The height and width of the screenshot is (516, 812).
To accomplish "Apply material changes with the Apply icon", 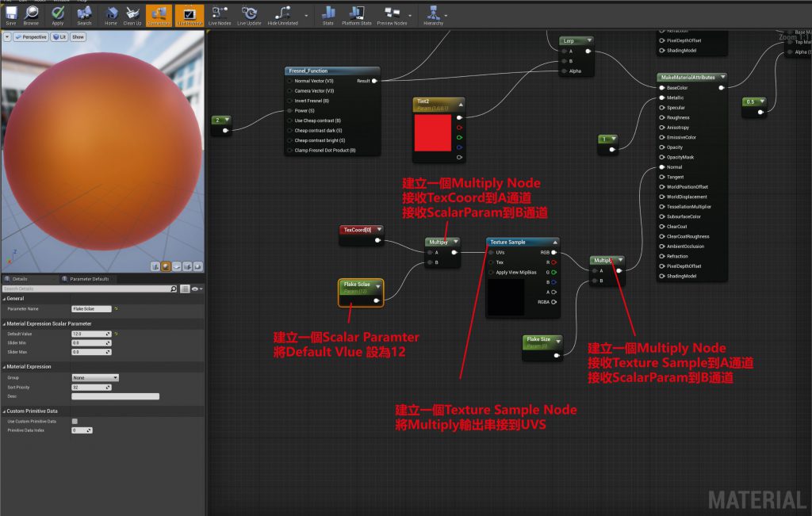I will pyautogui.click(x=58, y=14).
